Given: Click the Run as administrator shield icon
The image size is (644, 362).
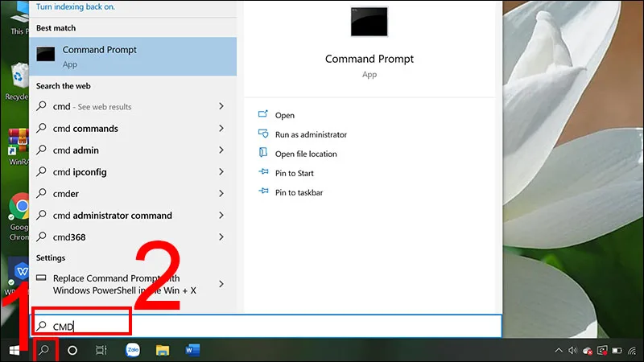Looking at the screenshot, I should (x=263, y=134).
